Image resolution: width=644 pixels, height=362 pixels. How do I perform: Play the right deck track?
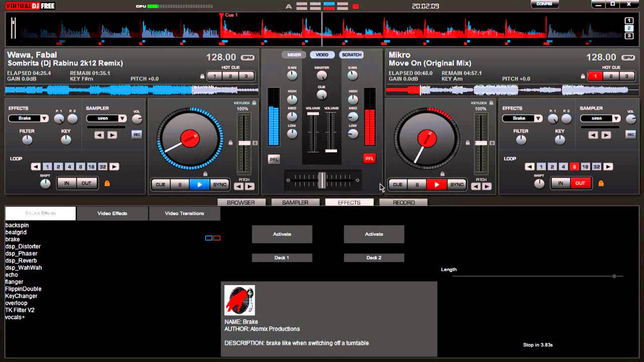tap(437, 185)
